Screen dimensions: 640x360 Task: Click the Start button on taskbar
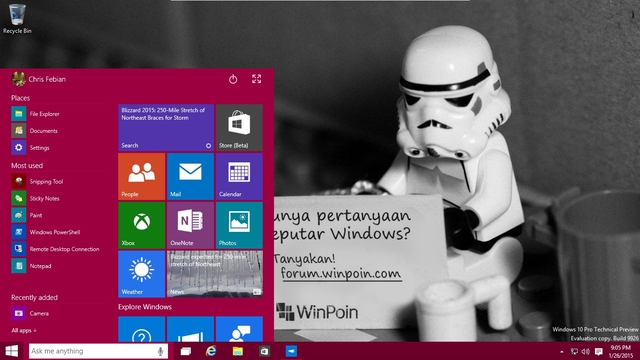pyautogui.click(x=12, y=351)
